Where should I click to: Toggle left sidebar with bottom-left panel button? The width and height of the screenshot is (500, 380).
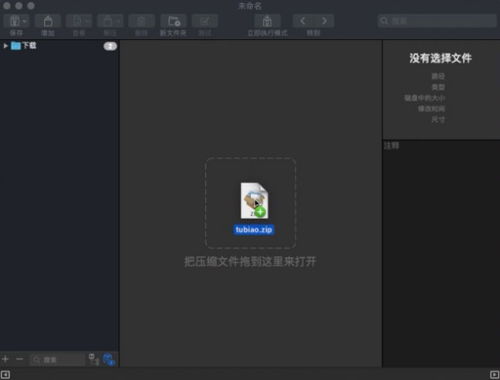(x=5, y=374)
